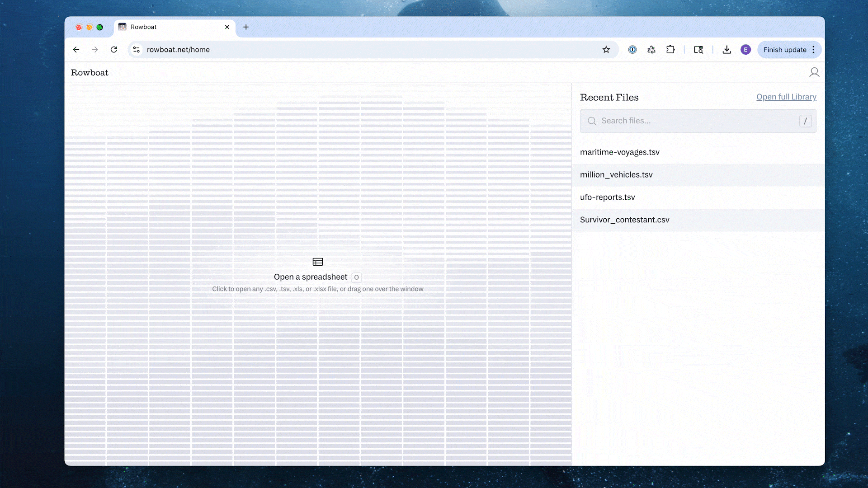Open the downloads icon in the toolbar
Screen dimensions: 868x488
[x=726, y=50]
